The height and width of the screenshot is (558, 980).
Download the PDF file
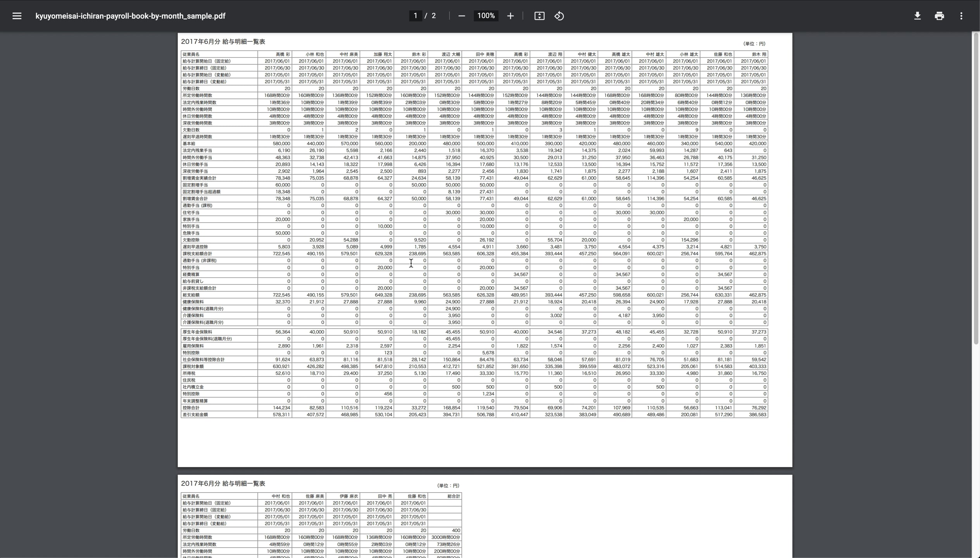917,16
